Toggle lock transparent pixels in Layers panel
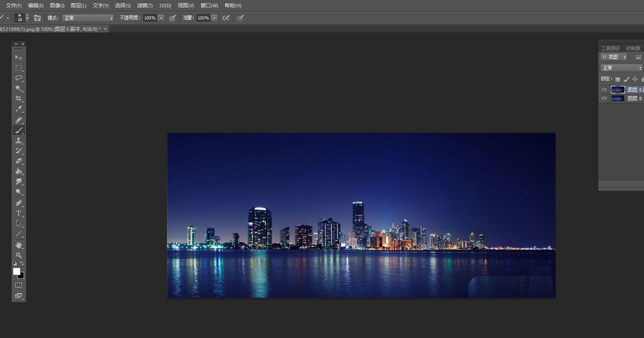 (x=617, y=79)
